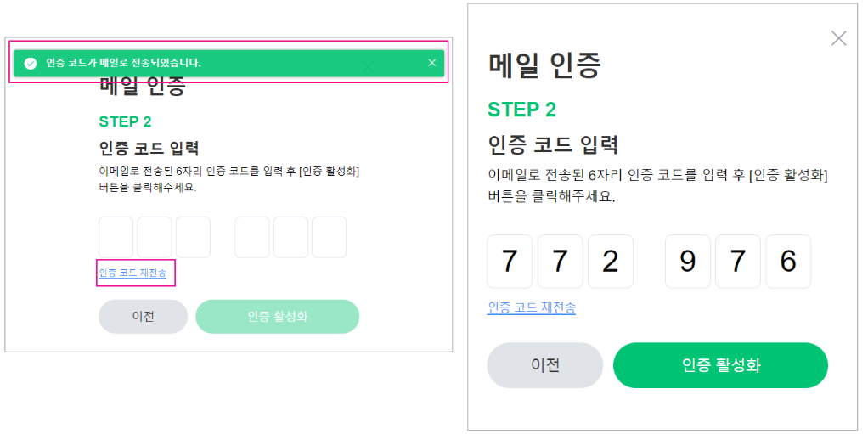Viewport: 868px width, 434px height.
Task: Close the mail verification dialog with filled code
Action: (x=838, y=38)
